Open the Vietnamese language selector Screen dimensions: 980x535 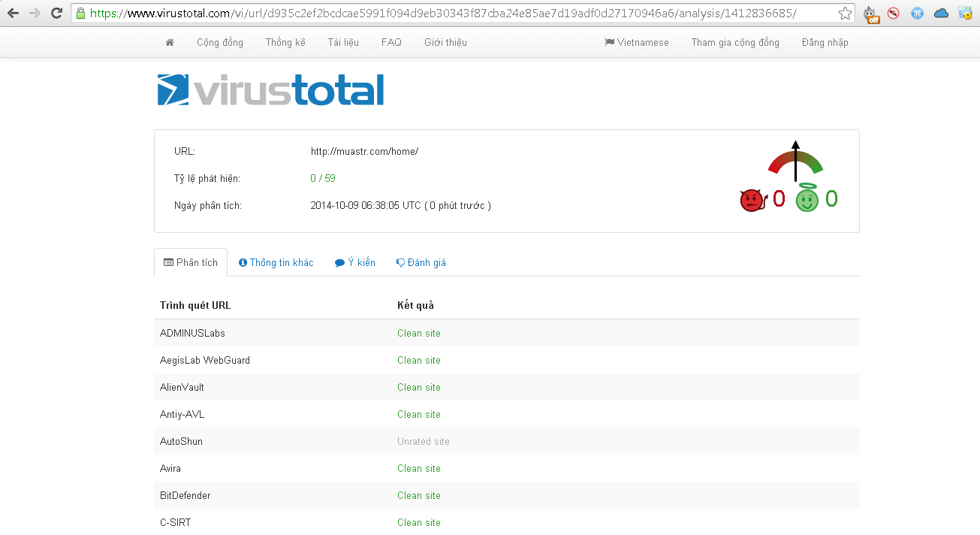(x=637, y=42)
